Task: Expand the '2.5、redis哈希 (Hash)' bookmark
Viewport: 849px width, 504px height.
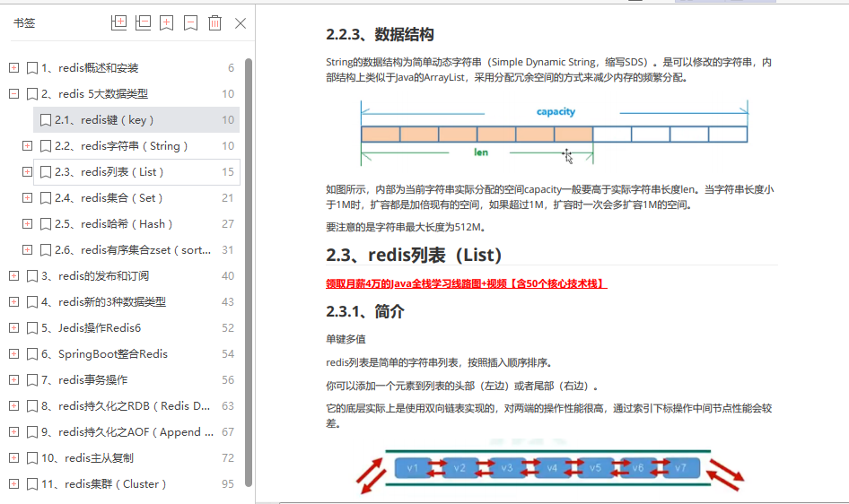Action: 27,223
